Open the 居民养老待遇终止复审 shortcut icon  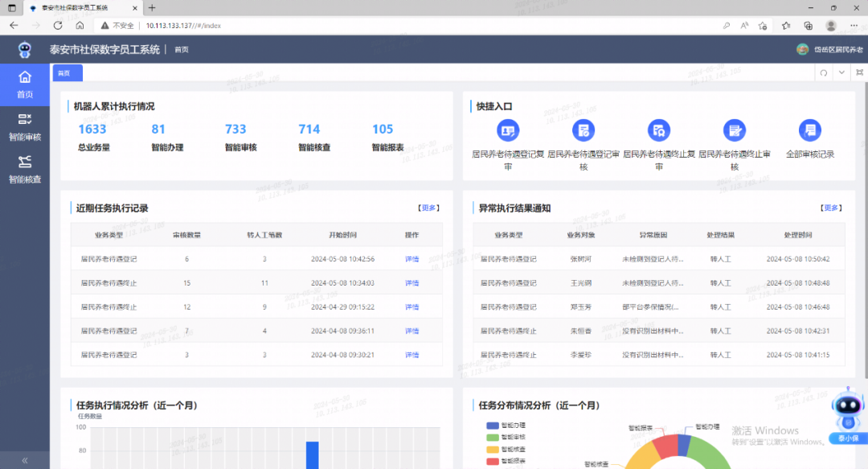tap(659, 131)
